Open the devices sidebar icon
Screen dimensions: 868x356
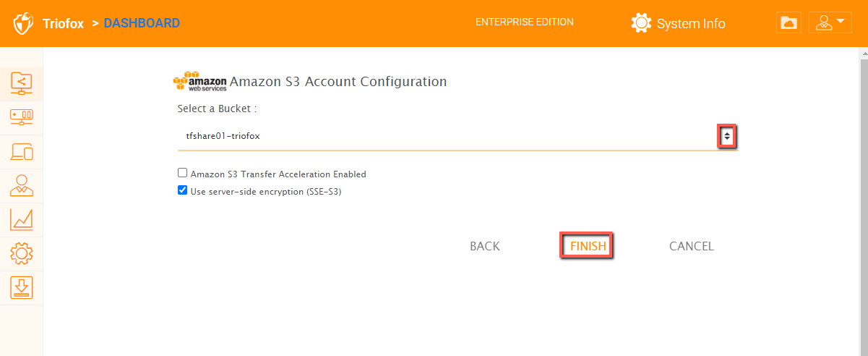(22, 151)
